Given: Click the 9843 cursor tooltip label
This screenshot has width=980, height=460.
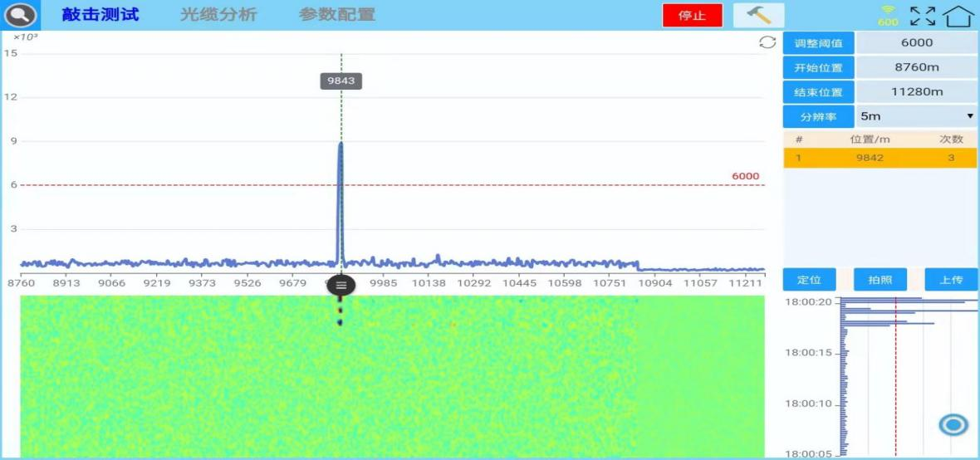Looking at the screenshot, I should [341, 81].
